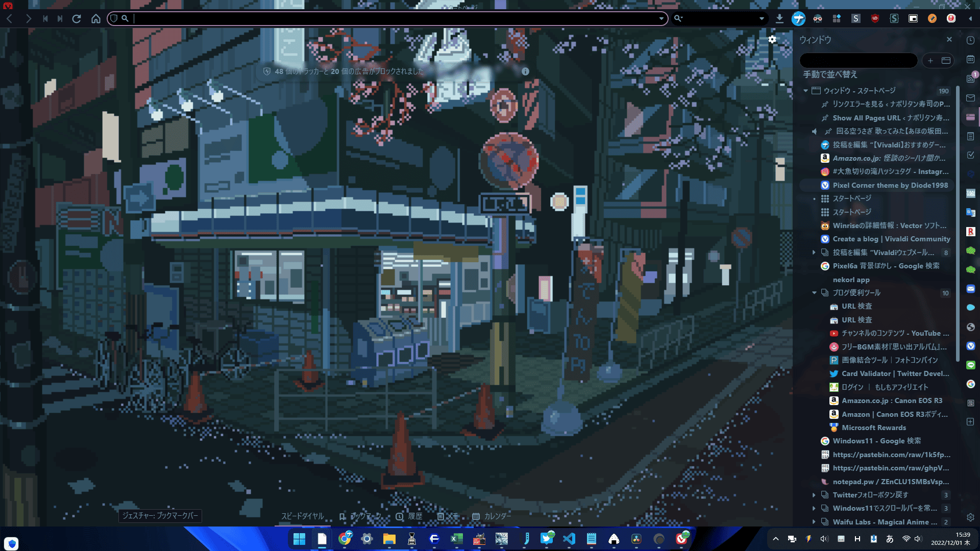Viewport: 980px width, 551px height.
Task: Click the uBlock Origin extension icon
Action: tap(875, 18)
